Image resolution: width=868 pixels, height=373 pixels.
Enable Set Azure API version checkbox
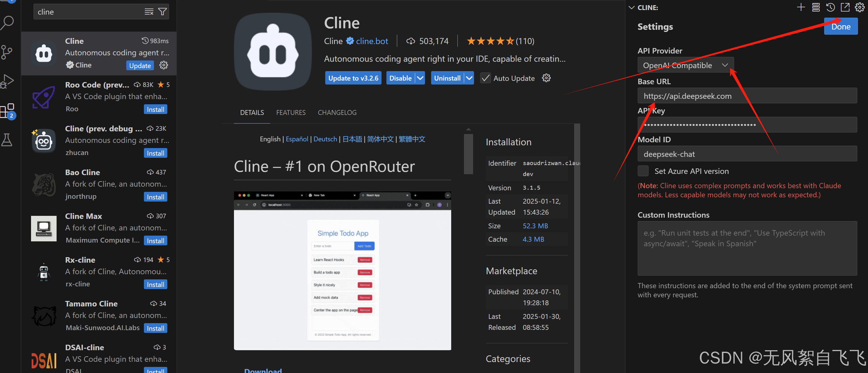(x=643, y=171)
